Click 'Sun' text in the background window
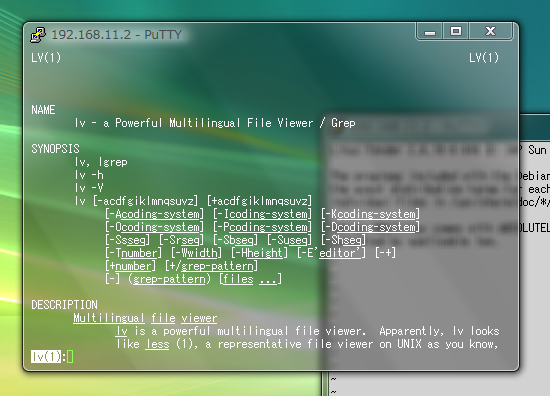550x396 pixels. [537, 150]
